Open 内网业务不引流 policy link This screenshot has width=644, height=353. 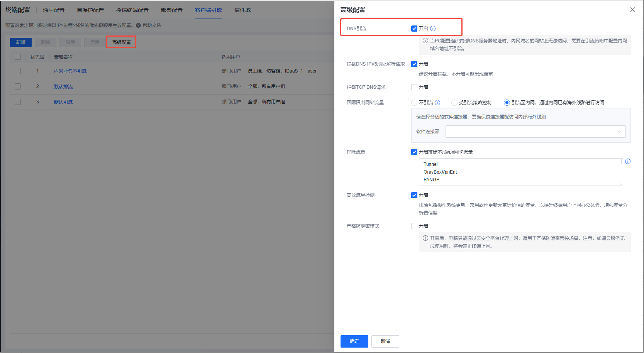(x=70, y=71)
